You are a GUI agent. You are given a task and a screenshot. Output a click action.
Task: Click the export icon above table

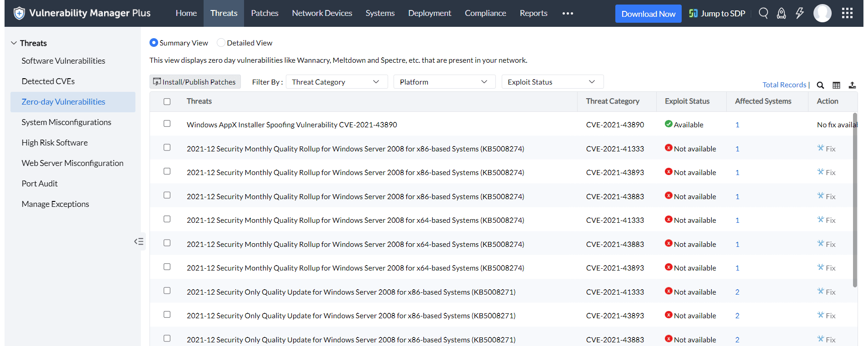tap(852, 85)
